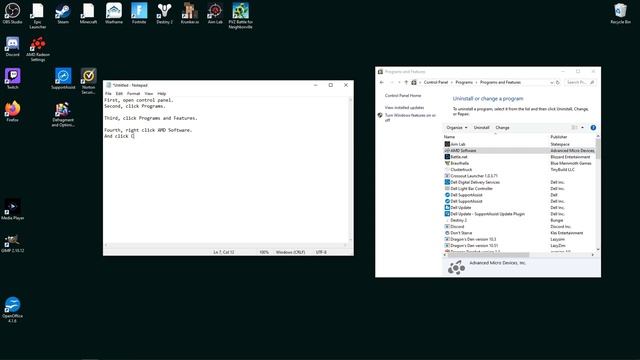
Task: Click the programs list horizontal scrollbar
Action: [518, 255]
